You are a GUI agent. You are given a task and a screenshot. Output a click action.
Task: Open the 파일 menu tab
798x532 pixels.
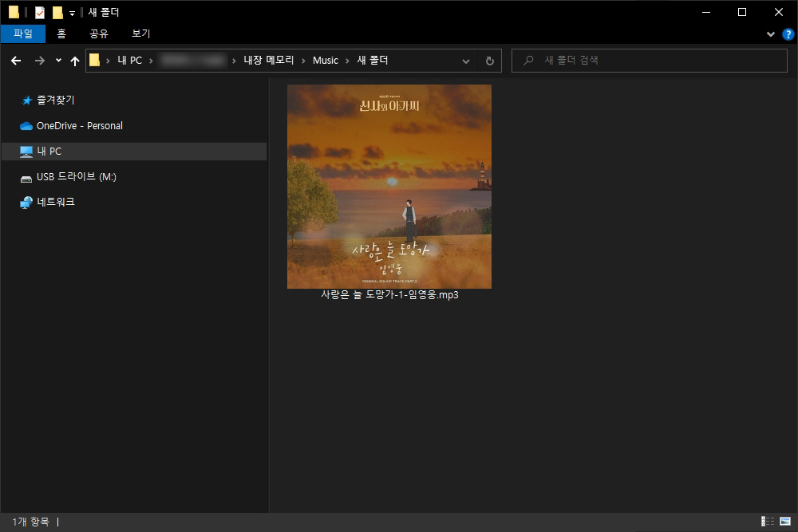click(23, 33)
